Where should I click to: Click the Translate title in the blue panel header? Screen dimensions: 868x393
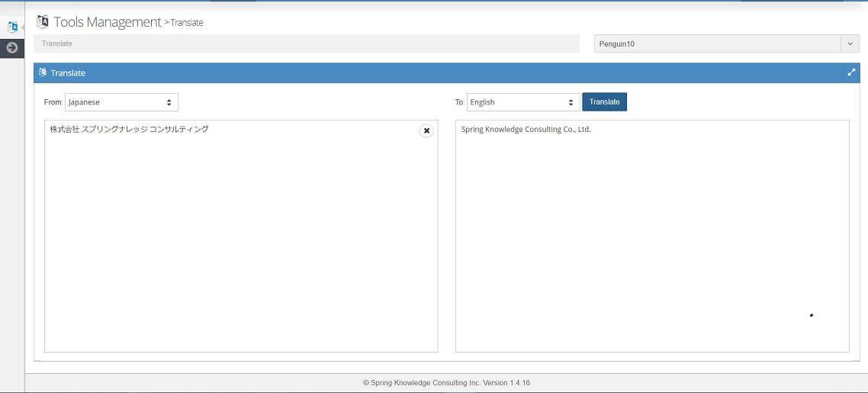pos(68,73)
